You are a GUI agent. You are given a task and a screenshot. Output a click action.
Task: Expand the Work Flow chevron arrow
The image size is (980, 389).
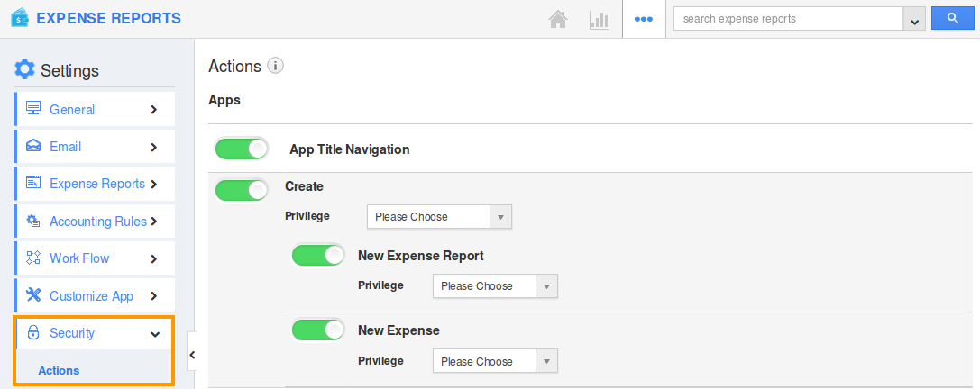point(154,258)
